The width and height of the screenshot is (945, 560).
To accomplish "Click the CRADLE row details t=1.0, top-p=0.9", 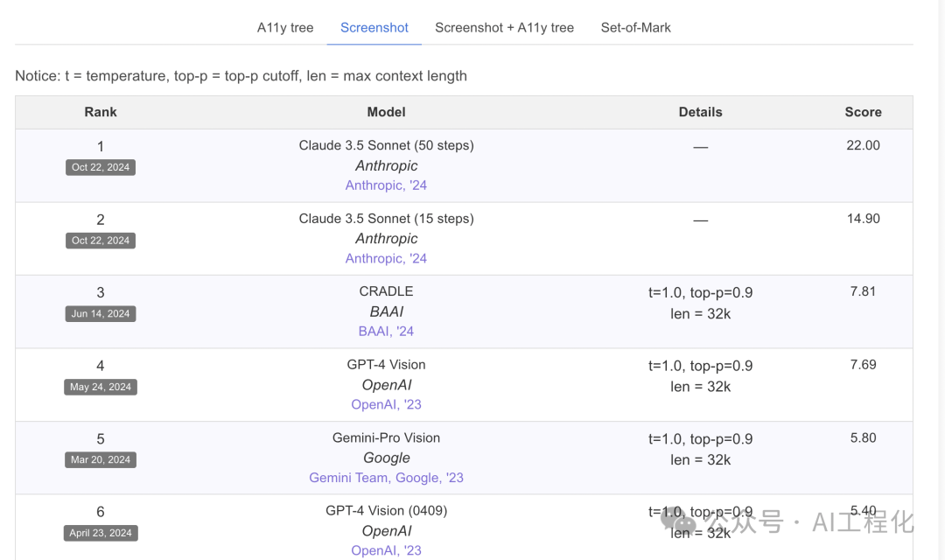I will (700, 292).
